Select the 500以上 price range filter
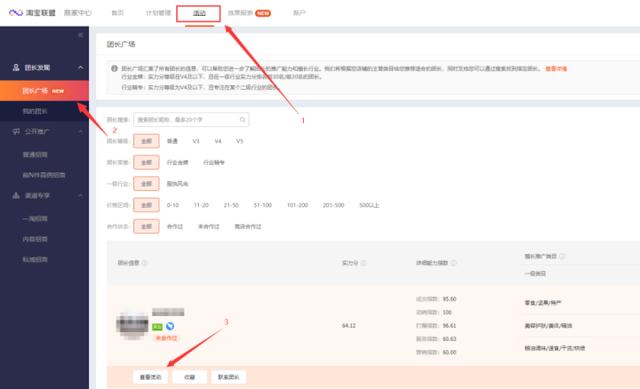 point(369,205)
